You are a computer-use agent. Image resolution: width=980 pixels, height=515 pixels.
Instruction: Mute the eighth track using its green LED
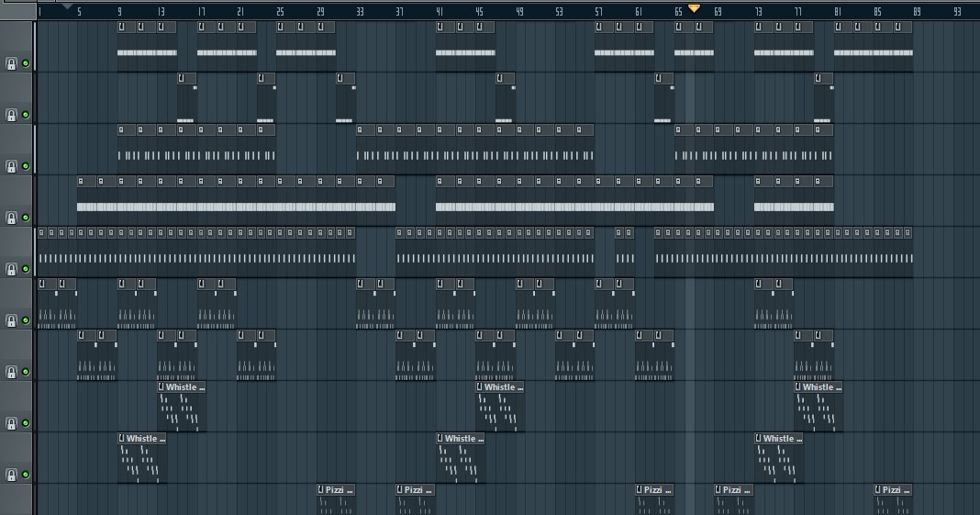tap(26, 423)
